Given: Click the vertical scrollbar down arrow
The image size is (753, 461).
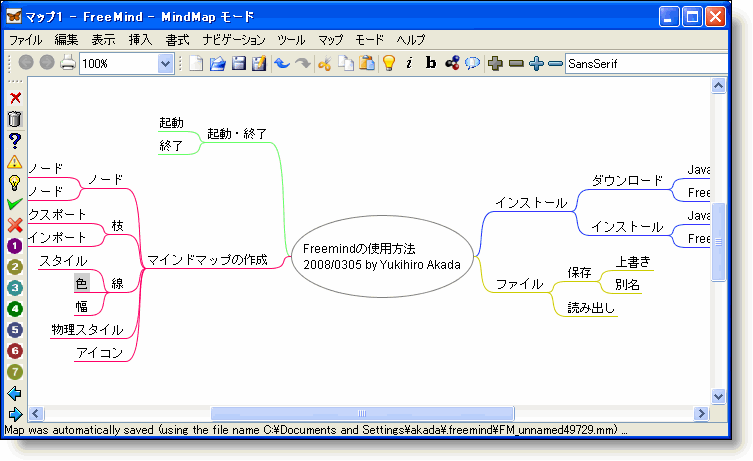Looking at the screenshot, I should click(718, 397).
